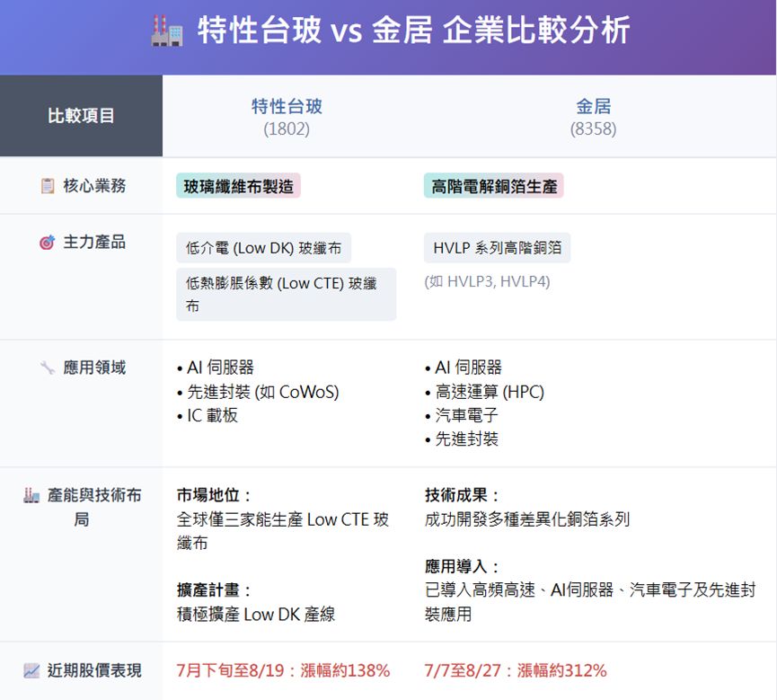Image resolution: width=777 pixels, height=700 pixels.
Task: Click the 擴產計畫： heading
Action: (216, 590)
